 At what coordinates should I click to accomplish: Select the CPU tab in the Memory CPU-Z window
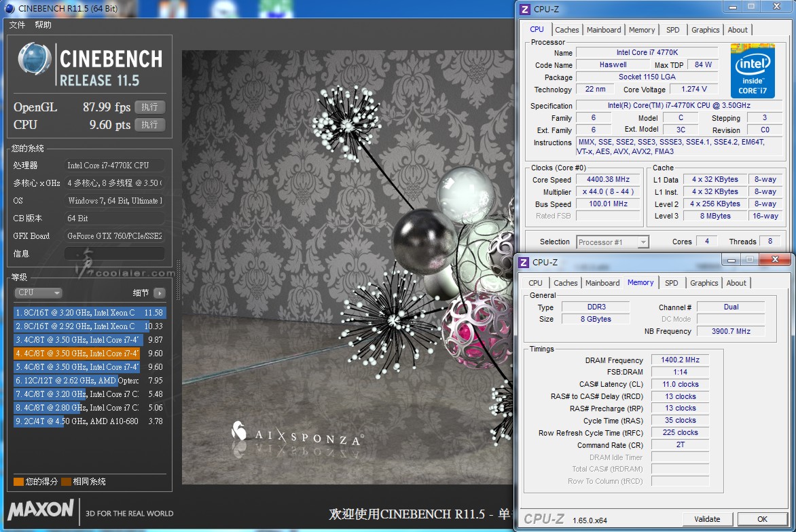[535, 283]
